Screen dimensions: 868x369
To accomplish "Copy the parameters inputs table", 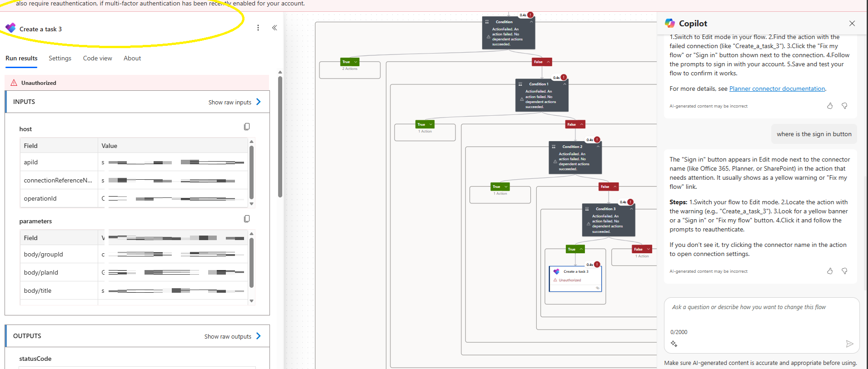I will (x=247, y=219).
